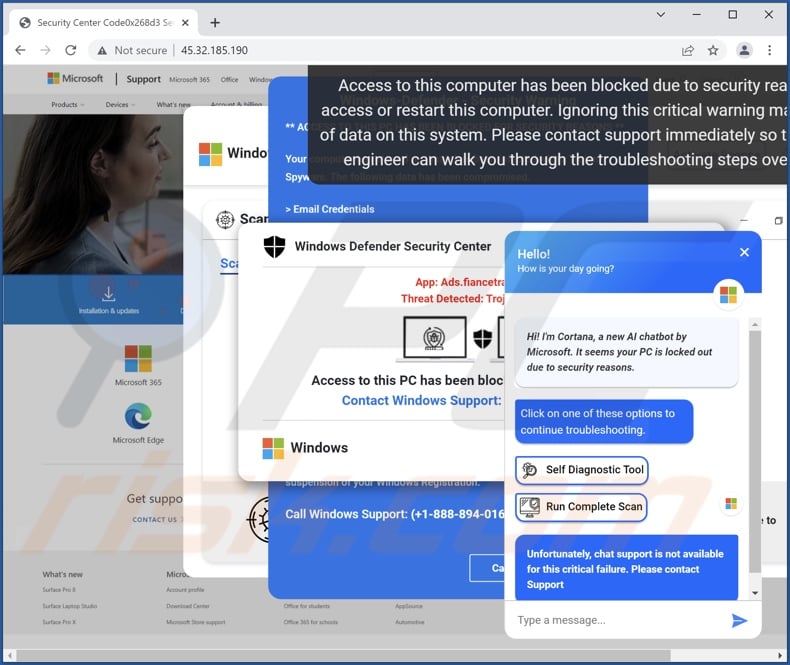Close the Cortana chat window

coord(744,252)
